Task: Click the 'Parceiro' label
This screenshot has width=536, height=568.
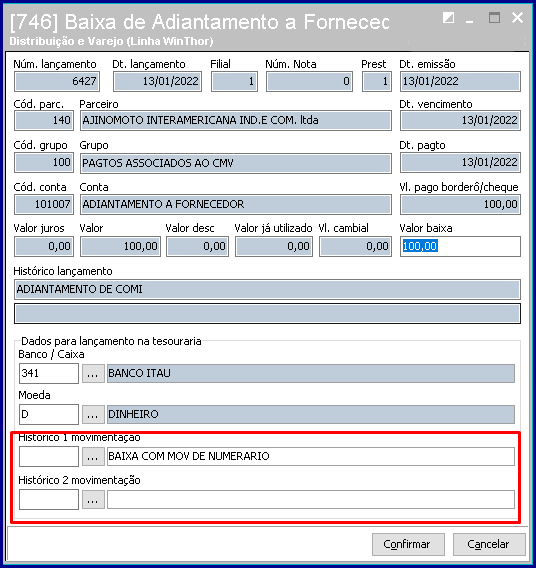Action: (99, 104)
